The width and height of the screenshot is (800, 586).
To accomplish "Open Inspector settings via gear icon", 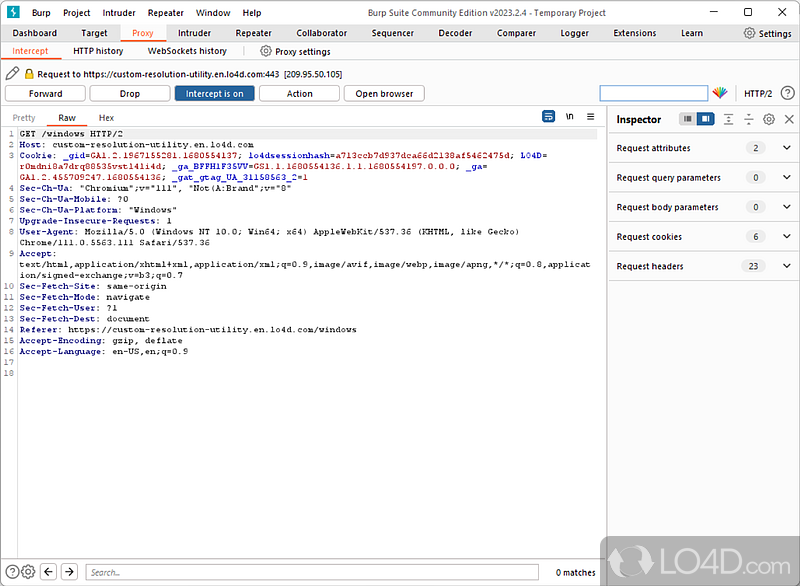I will tap(769, 117).
